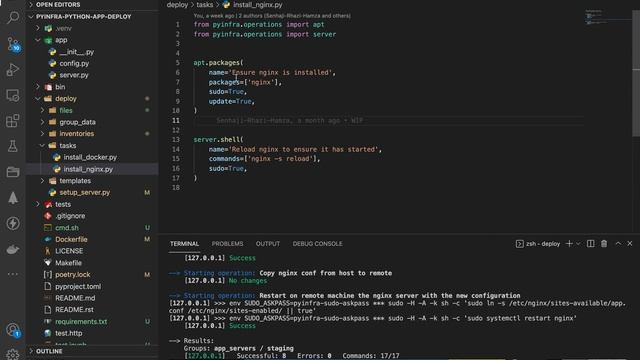
Task: Open the Manage gear icon
Action: click(x=13, y=354)
